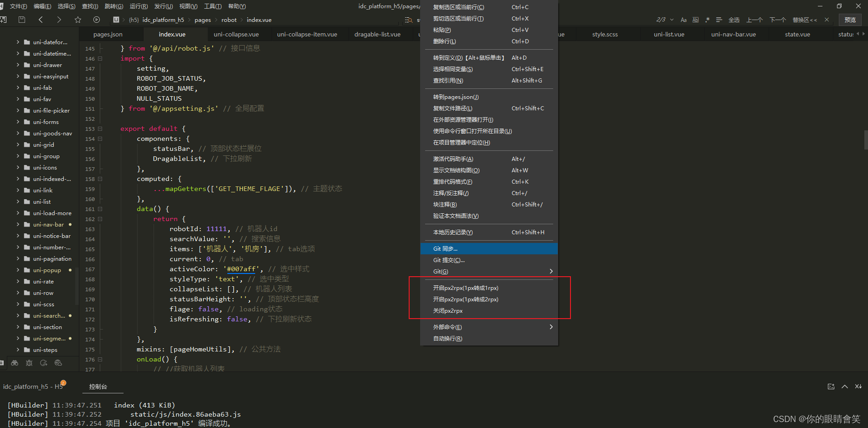The width and height of the screenshot is (868, 428).
Task: Switch to the pages.json tab
Action: click(108, 34)
